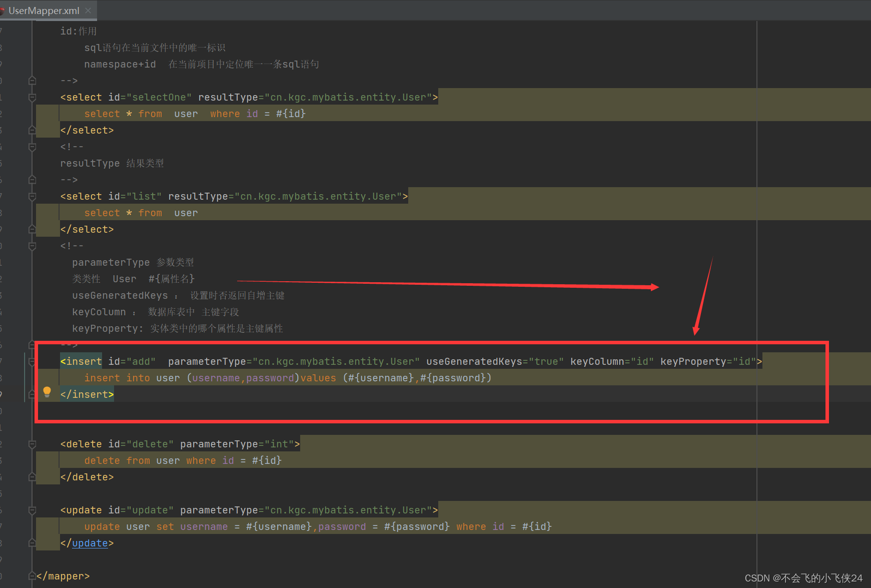The image size is (871, 588).
Task: Click keyProperty attribute in insert tag
Action: (708, 361)
